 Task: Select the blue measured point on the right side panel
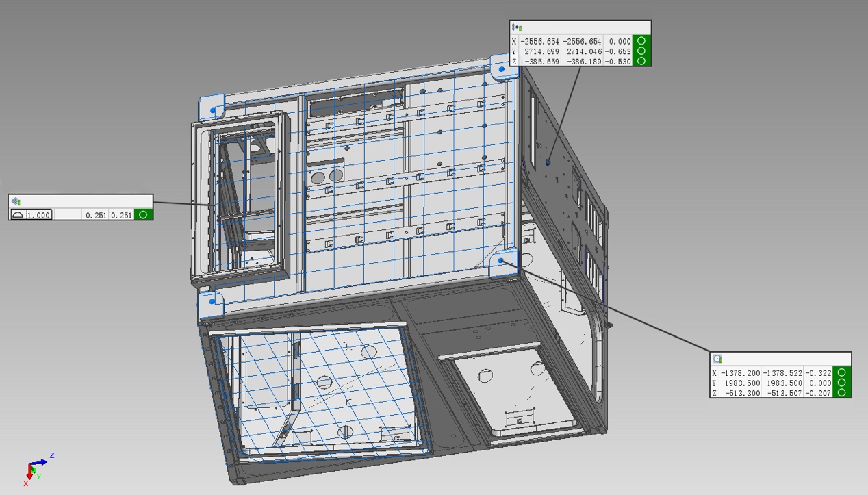point(548,163)
